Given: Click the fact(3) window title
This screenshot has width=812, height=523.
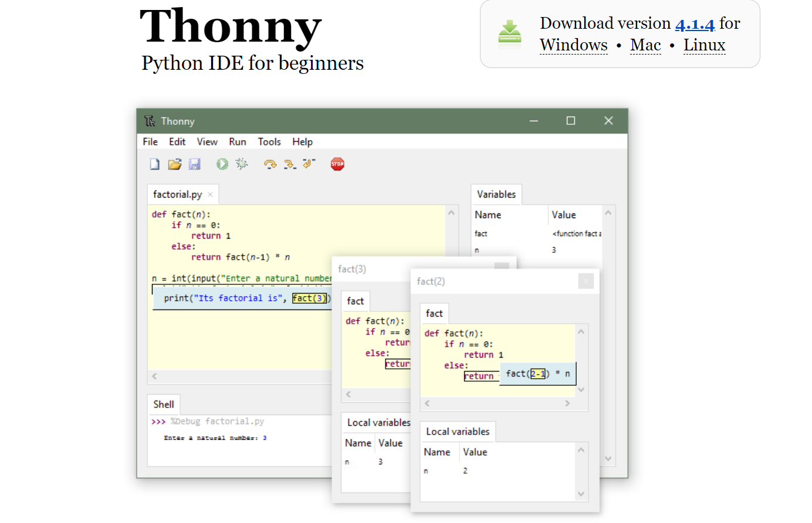Looking at the screenshot, I should 352,269.
